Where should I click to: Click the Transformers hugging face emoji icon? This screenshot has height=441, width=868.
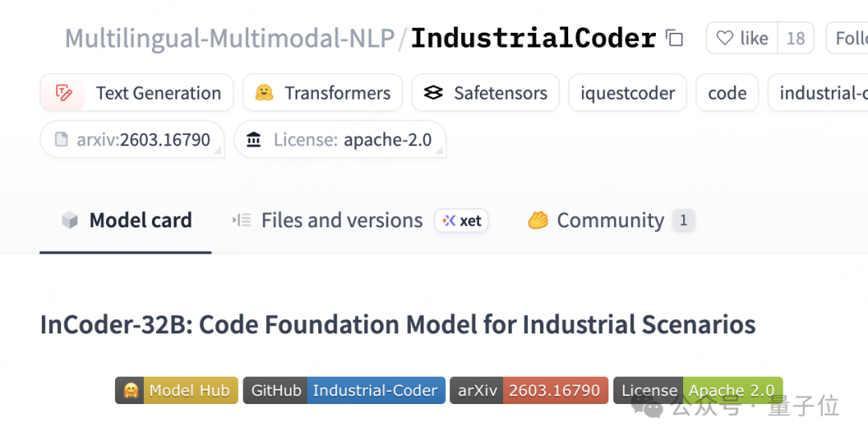[x=264, y=93]
